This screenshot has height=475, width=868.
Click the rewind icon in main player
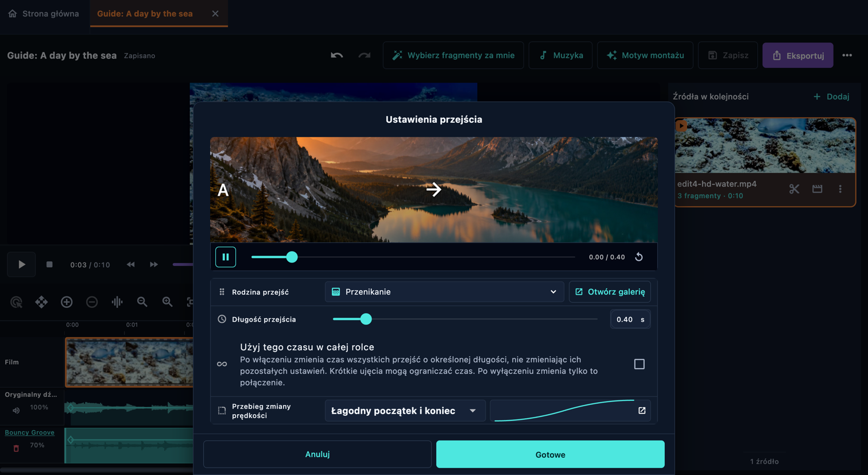pyautogui.click(x=131, y=264)
